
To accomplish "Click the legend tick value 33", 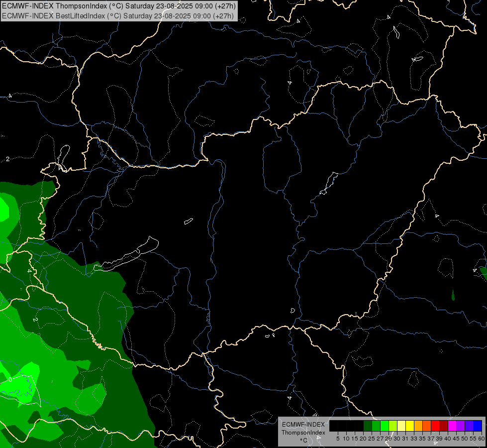I will point(414,439).
